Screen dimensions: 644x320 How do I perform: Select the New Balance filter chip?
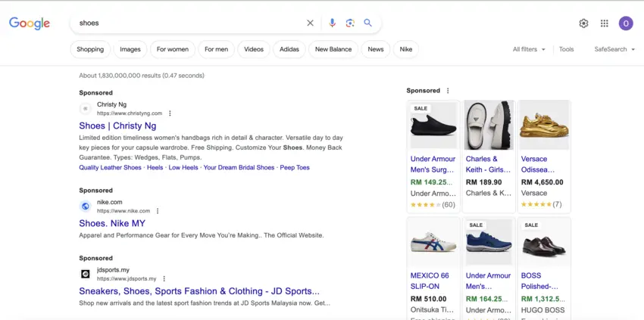[333, 49]
